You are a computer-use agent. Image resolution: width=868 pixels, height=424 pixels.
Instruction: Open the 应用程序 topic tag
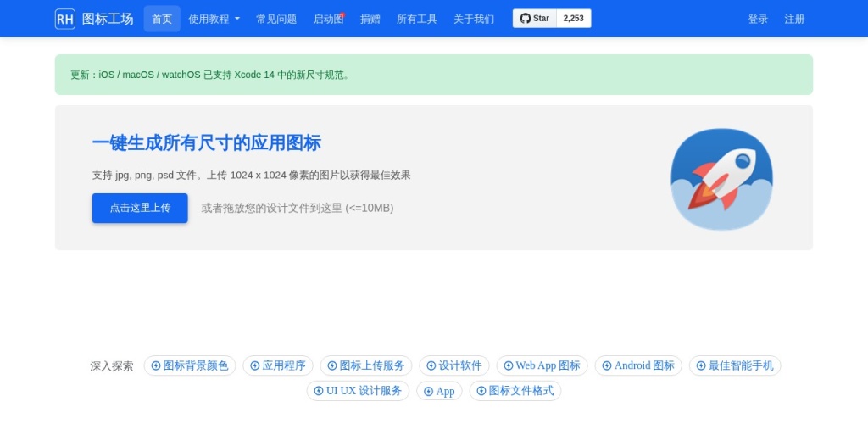point(278,365)
